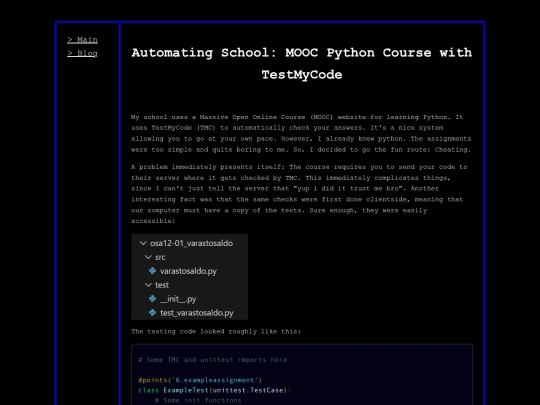Collapse the osa12-01_varastosaldo folder chevron
Viewport: 540px width, 405px height.
(x=143, y=243)
